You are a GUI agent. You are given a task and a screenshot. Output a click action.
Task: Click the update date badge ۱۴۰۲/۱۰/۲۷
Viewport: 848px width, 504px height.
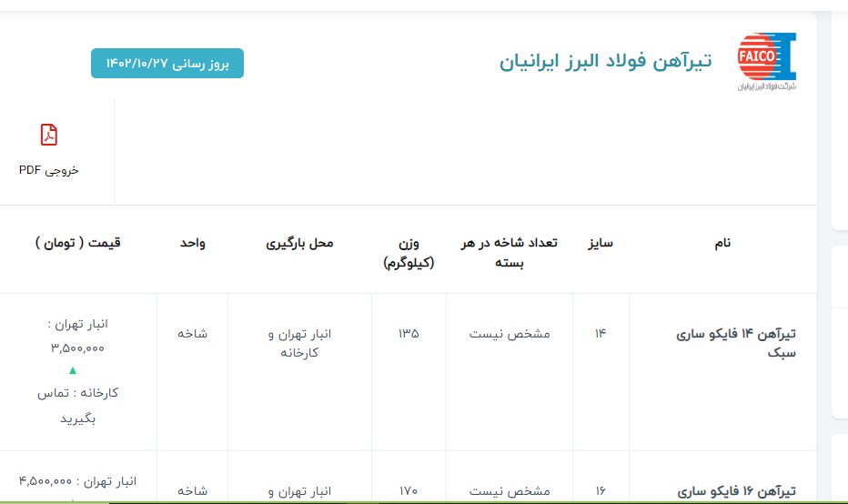(167, 63)
